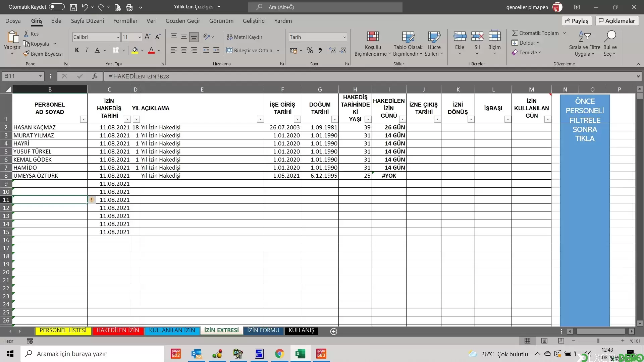Click the zoom slider handle
This screenshot has width=644, height=362.
coord(598,341)
